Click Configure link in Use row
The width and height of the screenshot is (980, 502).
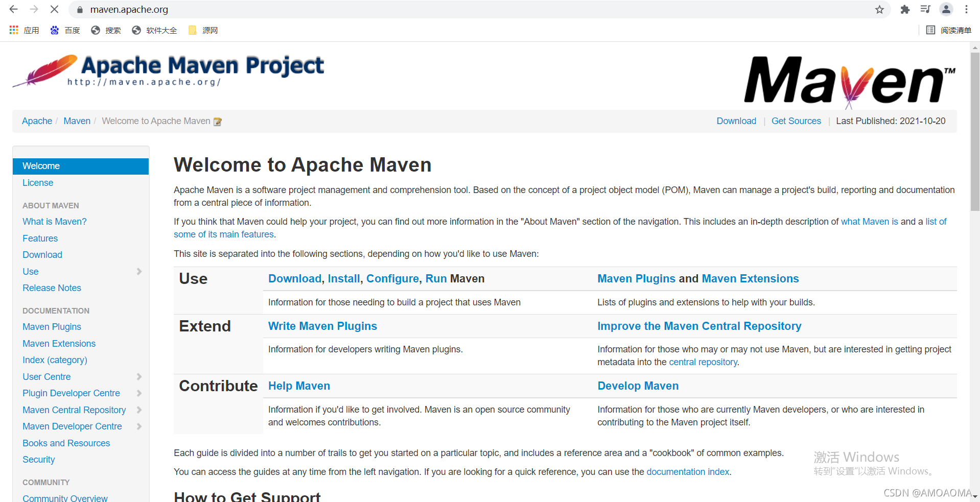point(392,279)
